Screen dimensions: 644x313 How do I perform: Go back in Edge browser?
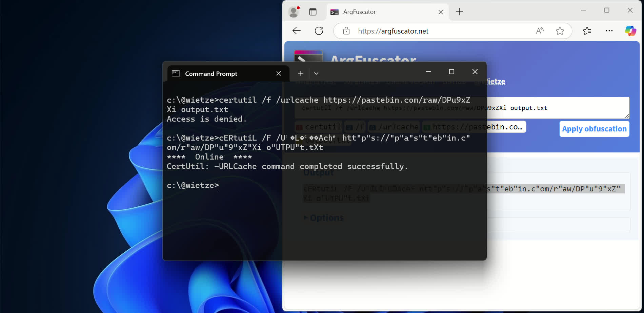pyautogui.click(x=297, y=31)
